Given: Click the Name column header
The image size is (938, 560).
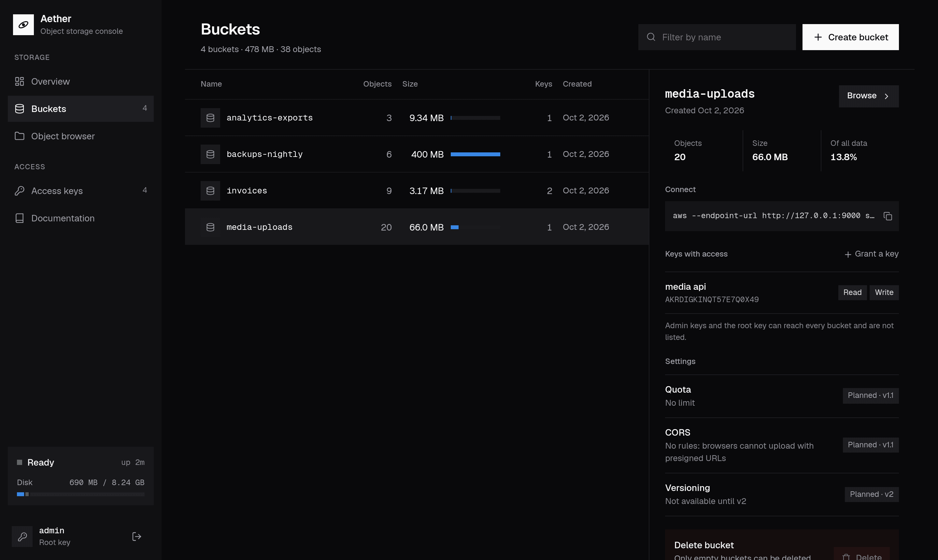Looking at the screenshot, I should (x=211, y=84).
